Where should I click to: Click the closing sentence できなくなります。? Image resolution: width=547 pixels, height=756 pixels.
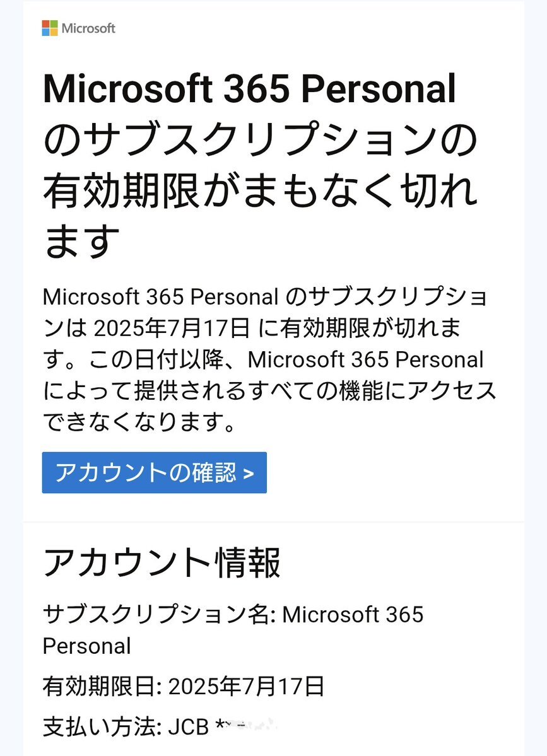[139, 422]
